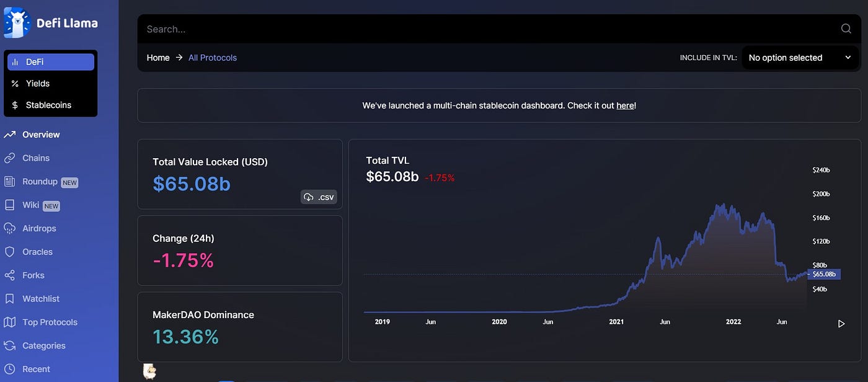
Task: Click the Watchlist bookmark icon
Action: coord(9,299)
